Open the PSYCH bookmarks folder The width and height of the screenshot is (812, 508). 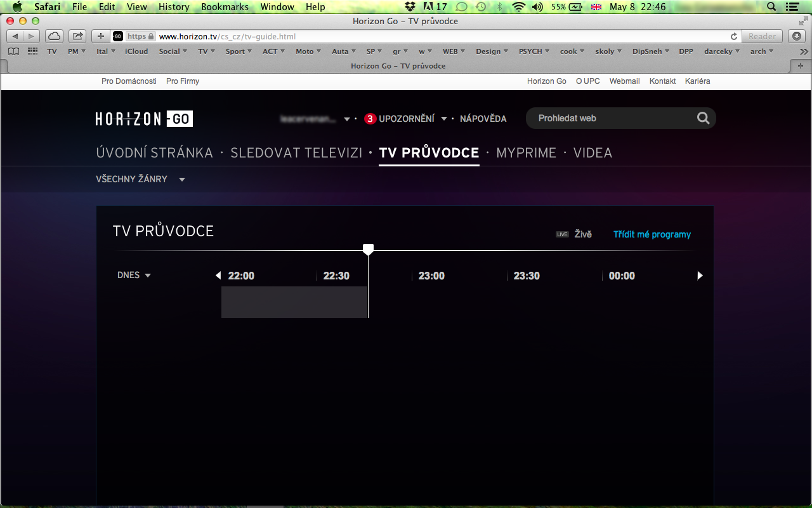pos(534,51)
